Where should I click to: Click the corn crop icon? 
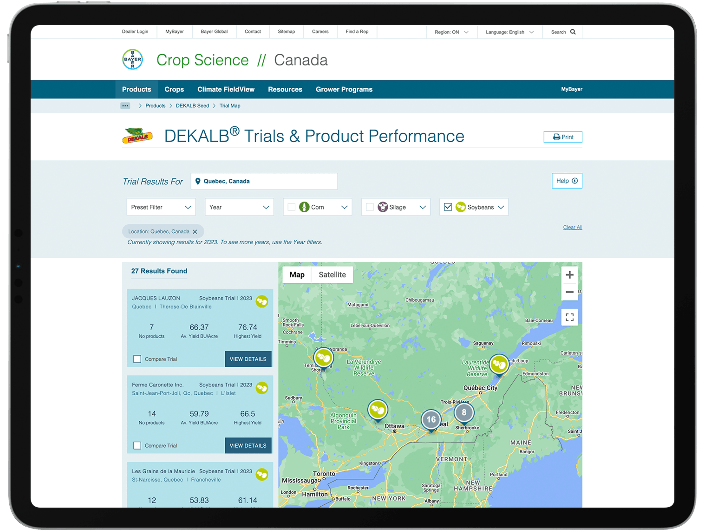pyautogui.click(x=304, y=207)
